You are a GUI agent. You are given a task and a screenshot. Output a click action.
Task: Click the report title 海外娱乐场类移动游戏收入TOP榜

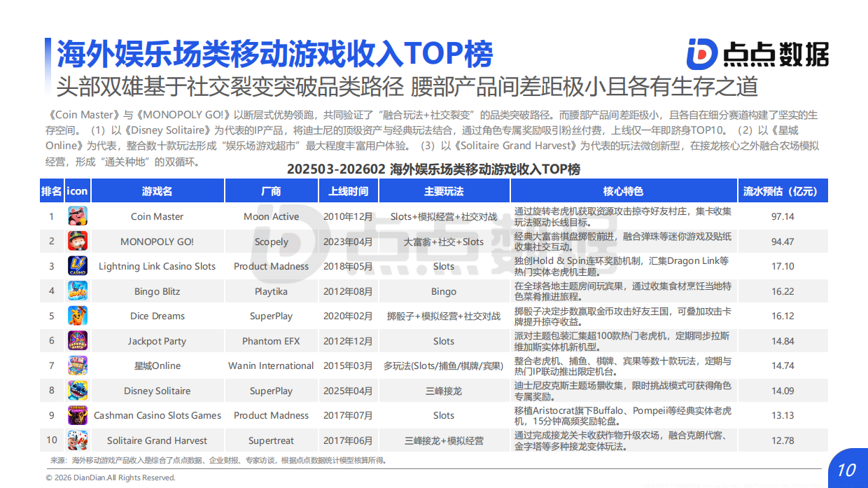[275, 51]
